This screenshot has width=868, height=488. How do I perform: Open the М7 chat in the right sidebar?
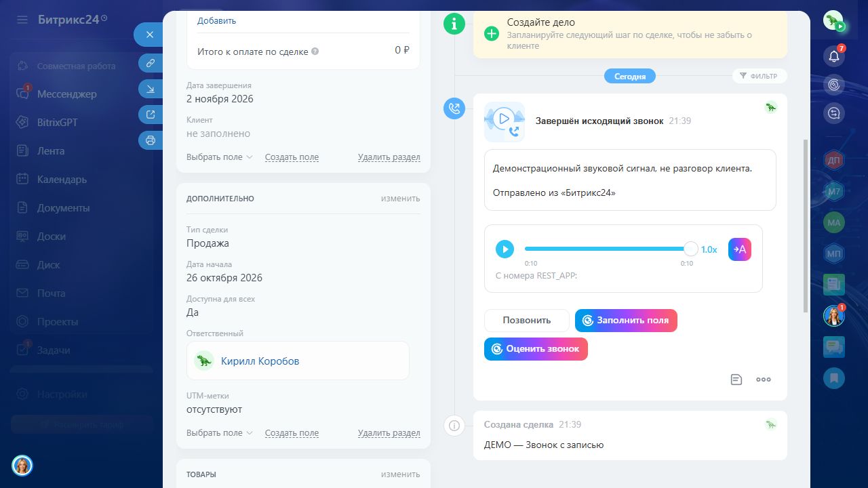pos(834,192)
